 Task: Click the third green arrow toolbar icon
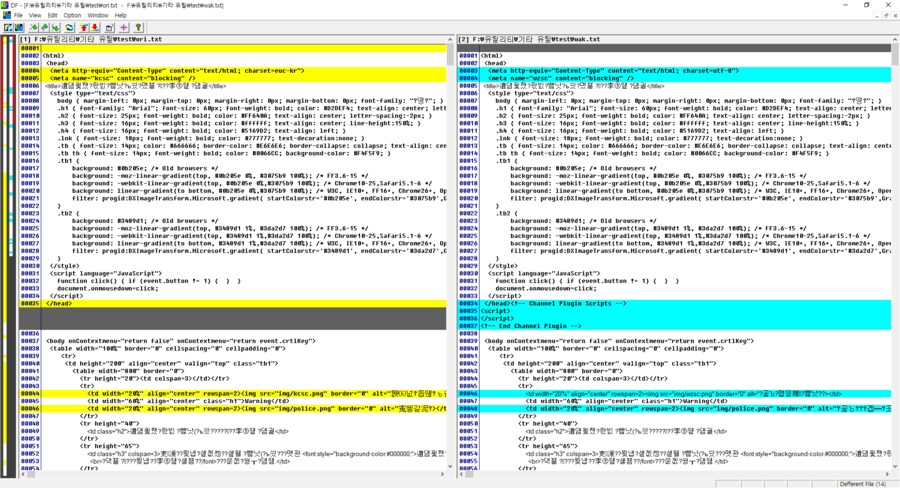55,27
